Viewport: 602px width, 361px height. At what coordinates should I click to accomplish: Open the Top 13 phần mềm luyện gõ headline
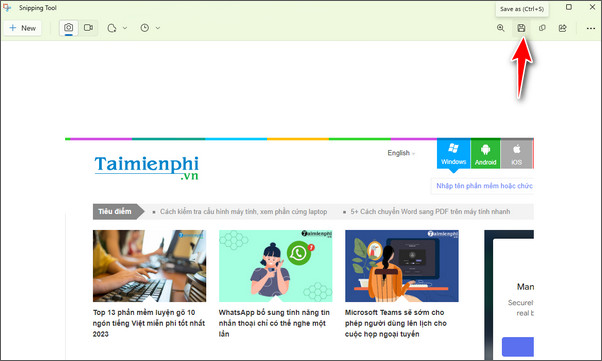pyautogui.click(x=149, y=323)
